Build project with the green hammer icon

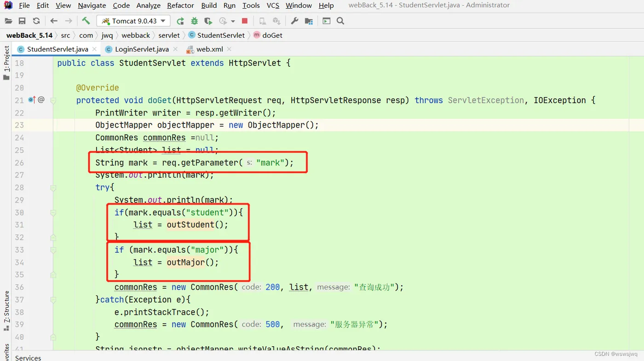click(x=86, y=21)
